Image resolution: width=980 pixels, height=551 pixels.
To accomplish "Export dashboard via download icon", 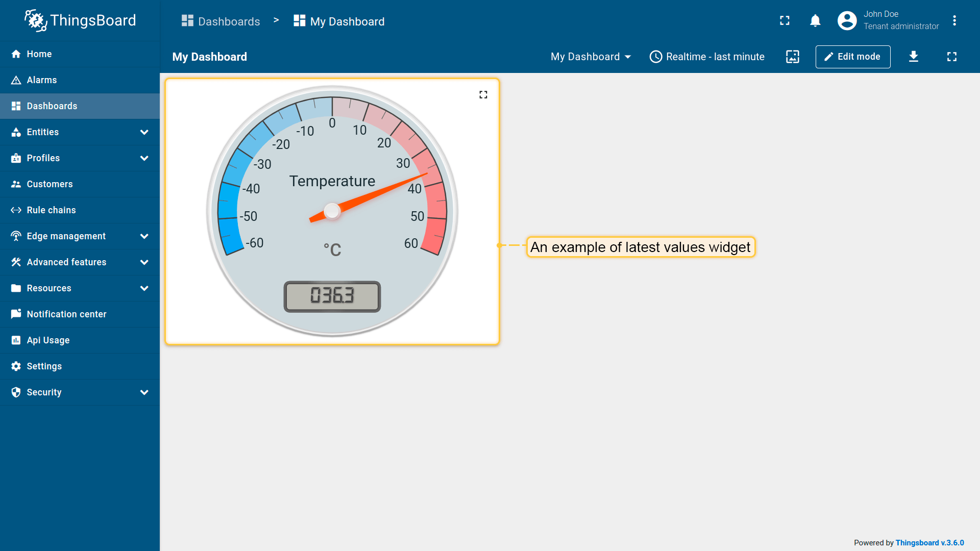I will pyautogui.click(x=913, y=57).
